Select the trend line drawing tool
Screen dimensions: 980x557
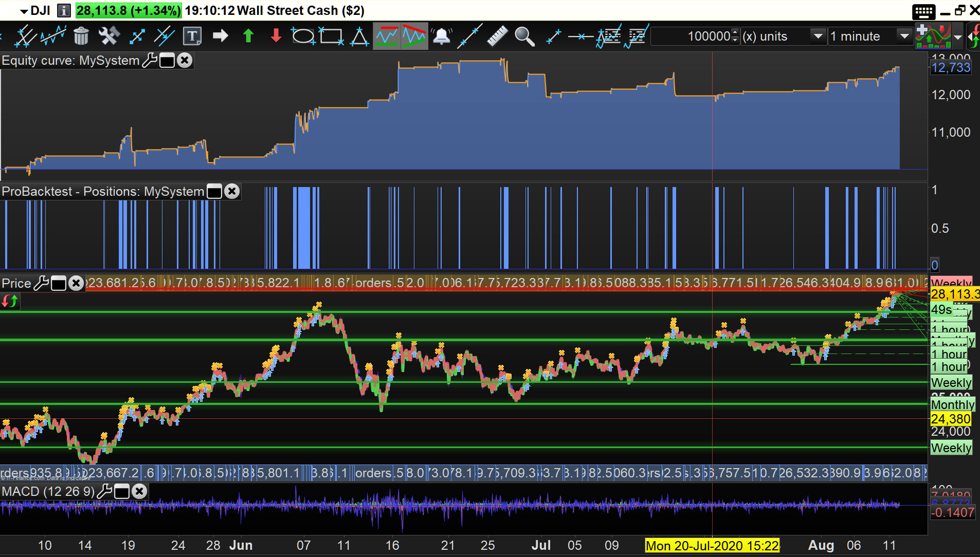[469, 36]
